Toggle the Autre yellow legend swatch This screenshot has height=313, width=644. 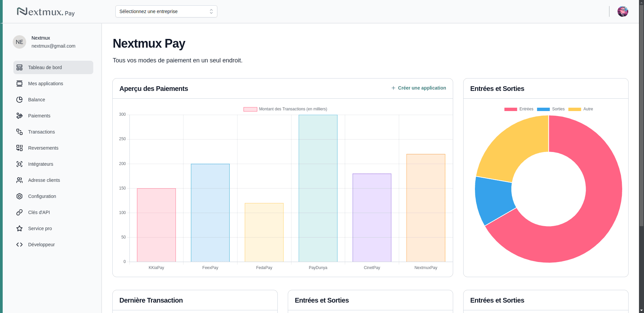coord(575,109)
